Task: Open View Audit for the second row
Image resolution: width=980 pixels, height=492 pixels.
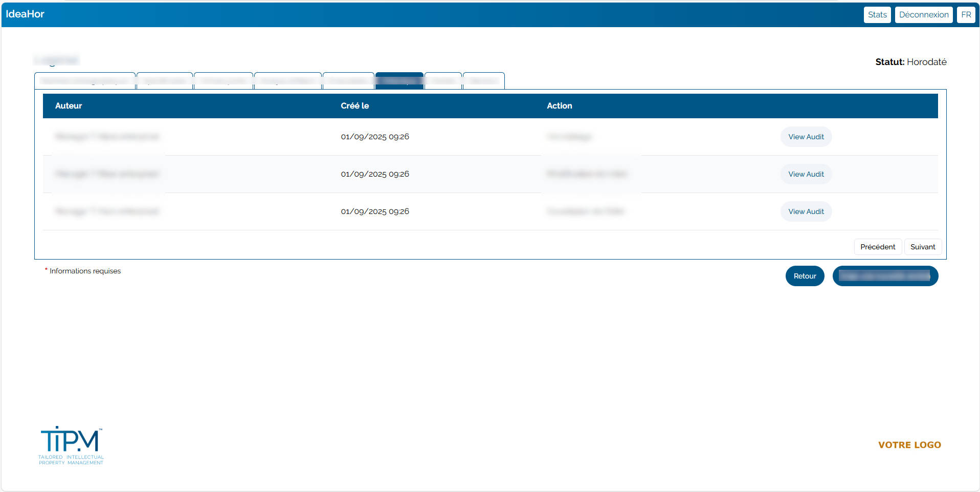Action: [x=806, y=174]
